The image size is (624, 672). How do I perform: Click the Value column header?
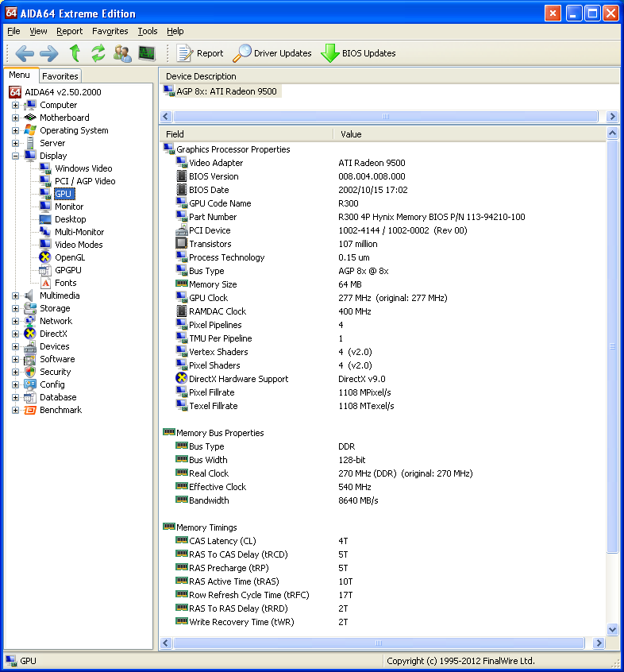(469, 134)
